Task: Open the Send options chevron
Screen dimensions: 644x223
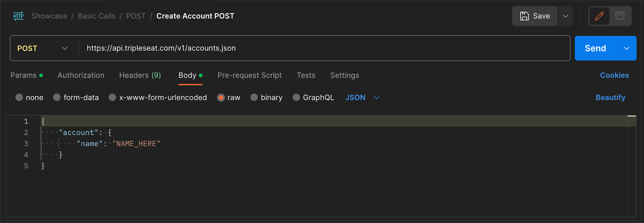Action: pos(627,48)
